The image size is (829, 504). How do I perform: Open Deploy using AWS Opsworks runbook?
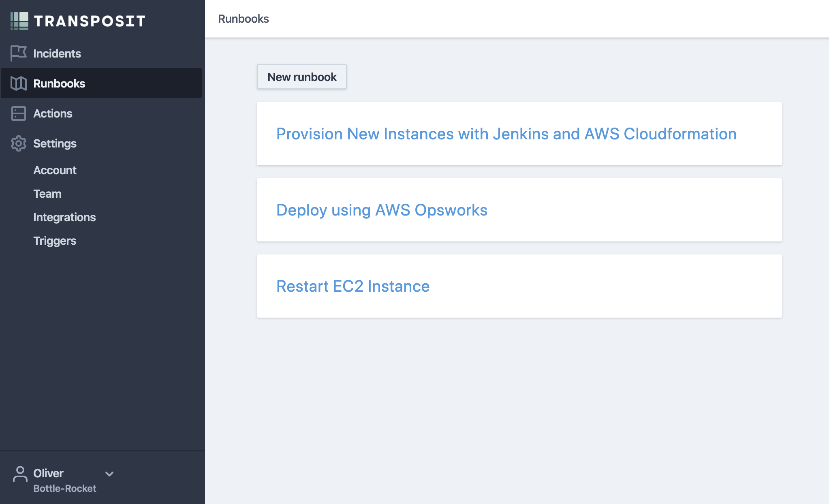pos(382,210)
